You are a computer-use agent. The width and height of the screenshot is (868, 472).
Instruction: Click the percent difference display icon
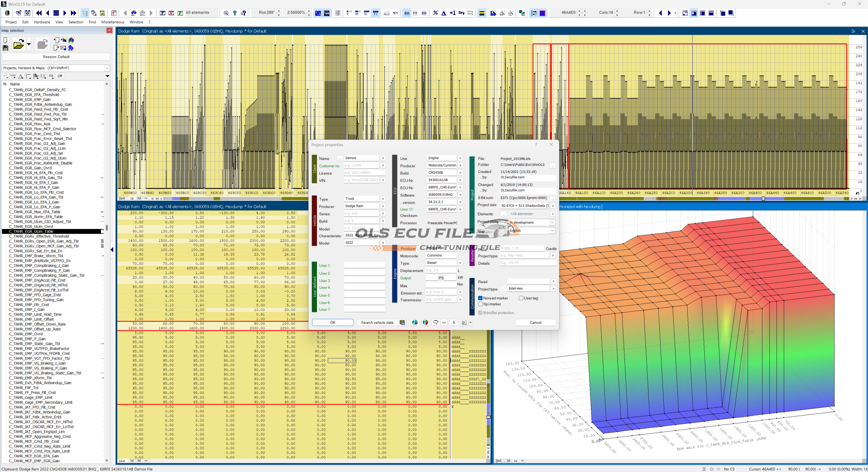435,13
